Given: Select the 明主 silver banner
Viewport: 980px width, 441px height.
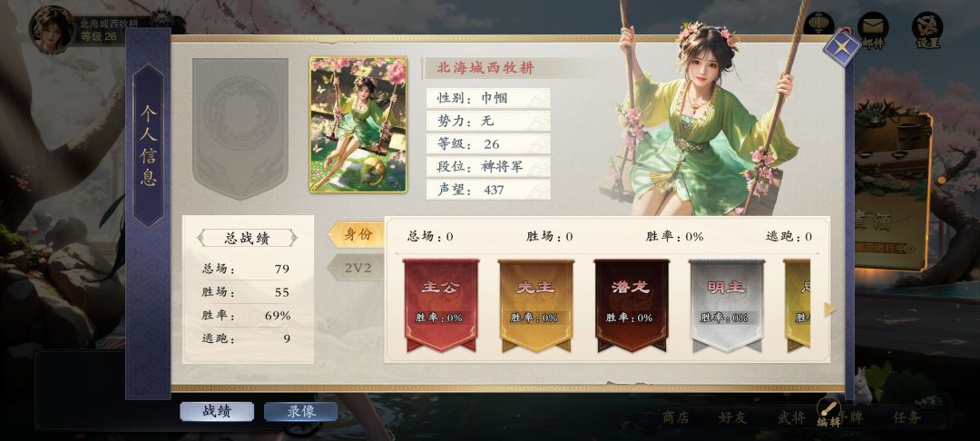Looking at the screenshot, I should pos(726,305).
